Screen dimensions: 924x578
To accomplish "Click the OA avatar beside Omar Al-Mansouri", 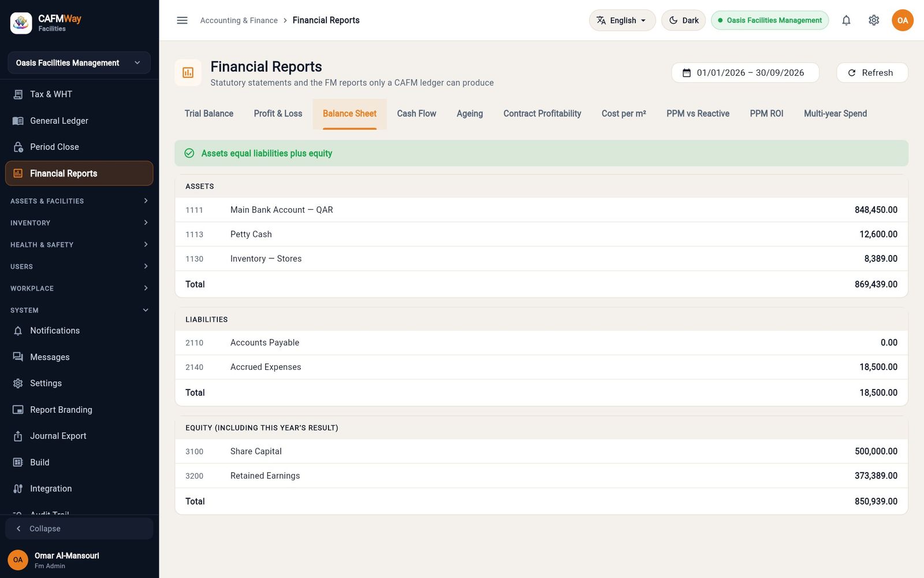I will click(18, 560).
